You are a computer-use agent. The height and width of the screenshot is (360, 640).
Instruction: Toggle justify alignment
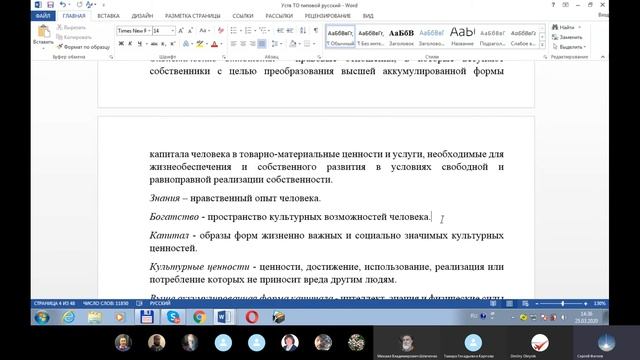(262, 44)
